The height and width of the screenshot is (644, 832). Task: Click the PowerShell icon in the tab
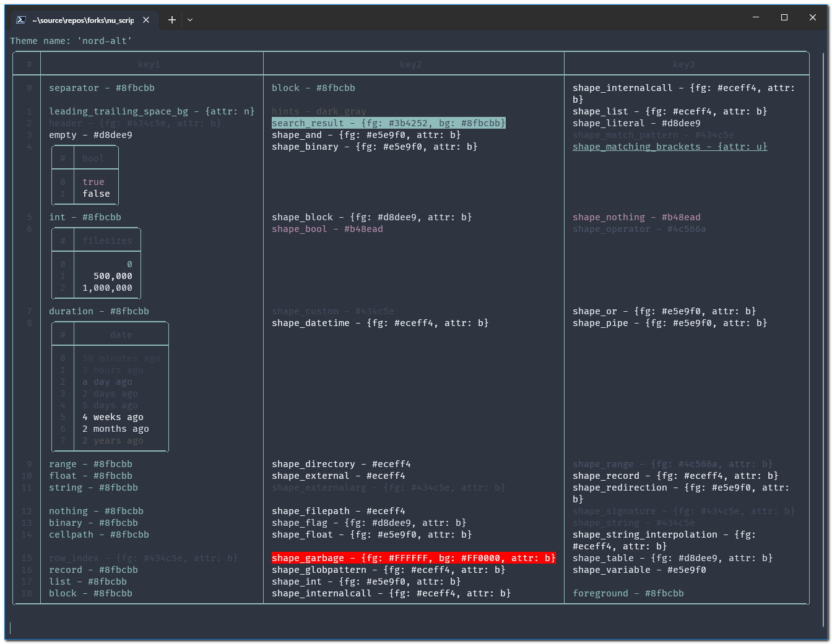point(20,20)
